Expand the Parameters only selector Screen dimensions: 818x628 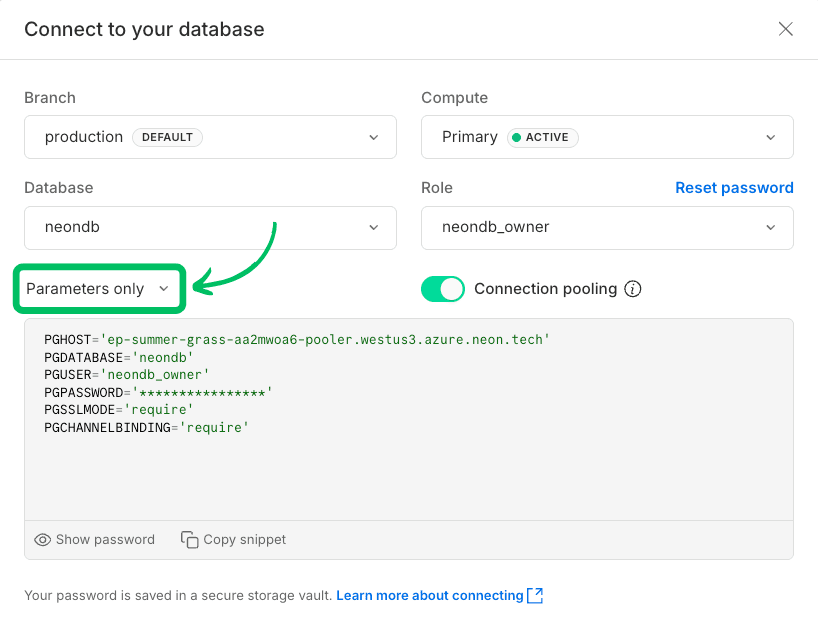coord(98,288)
